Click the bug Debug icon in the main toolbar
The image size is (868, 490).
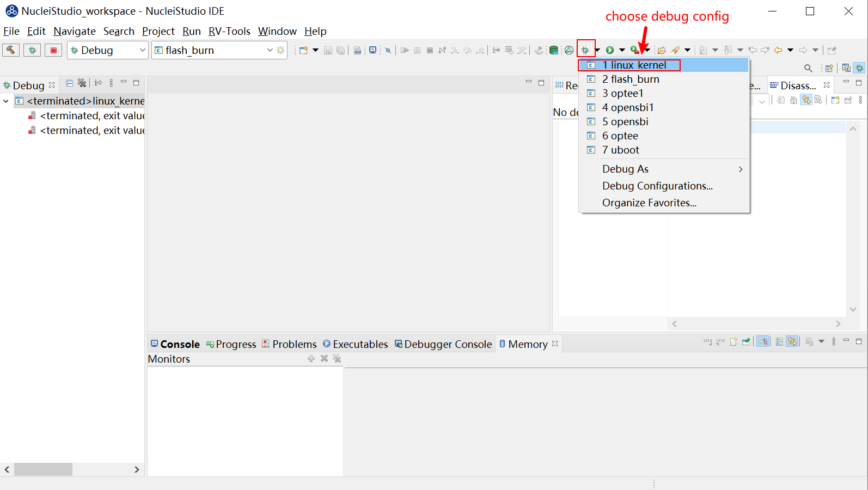(x=585, y=50)
